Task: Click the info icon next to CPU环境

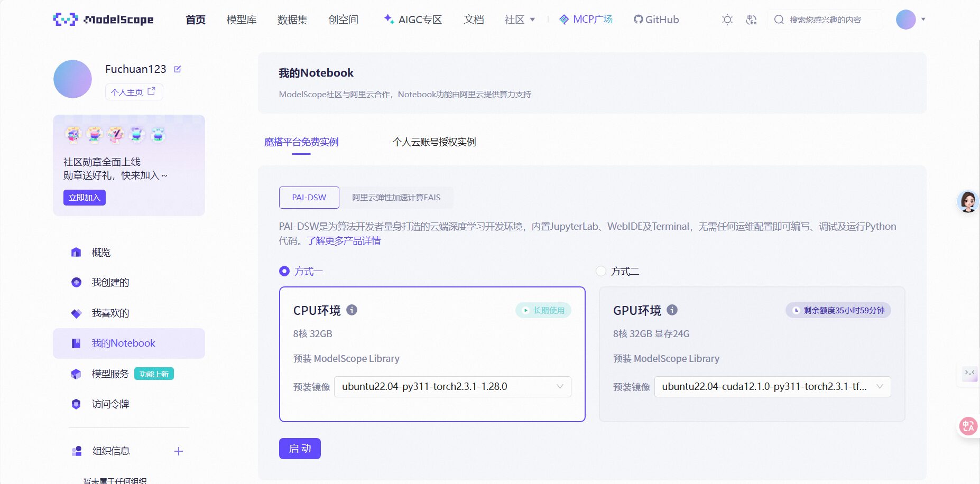Action: pyautogui.click(x=352, y=310)
